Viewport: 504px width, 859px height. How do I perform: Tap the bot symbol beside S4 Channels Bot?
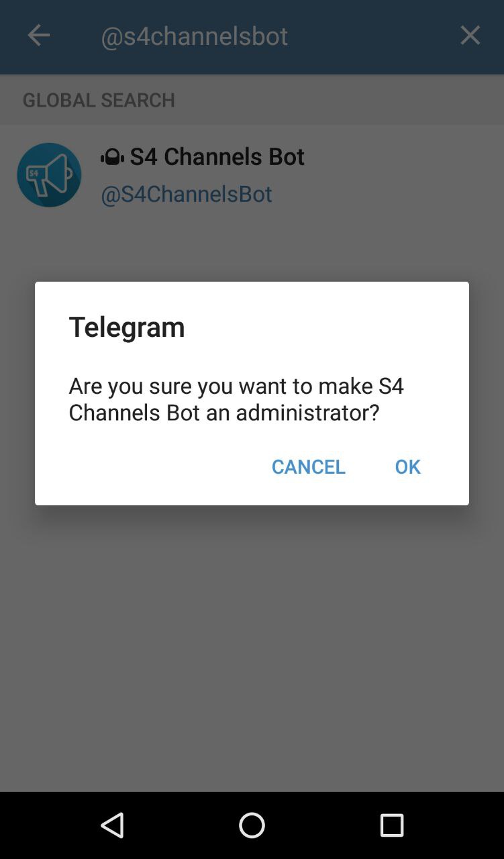point(112,157)
